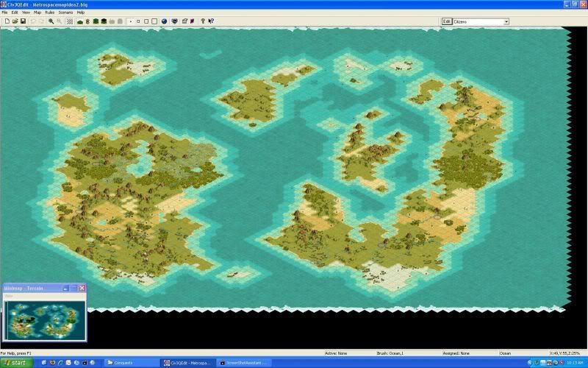Select the largest square brush size
Screen dimensions: 588x368
coord(154,21)
